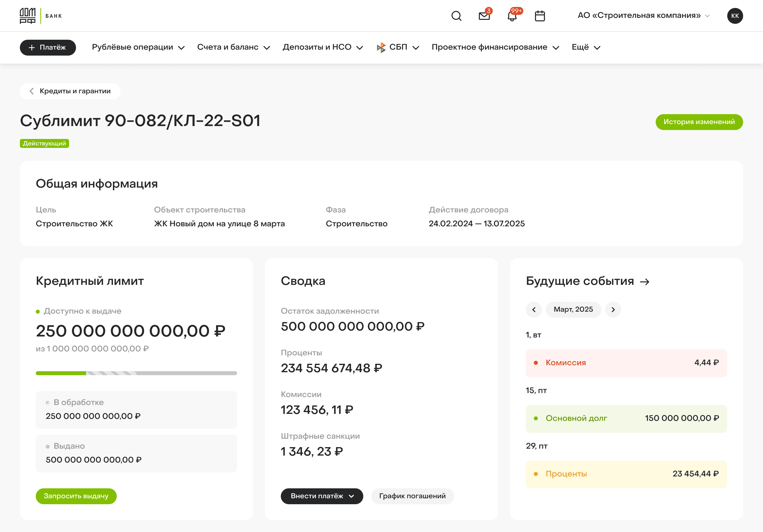Go to next month after Март, 2025
The height and width of the screenshot is (532, 763).
point(613,309)
